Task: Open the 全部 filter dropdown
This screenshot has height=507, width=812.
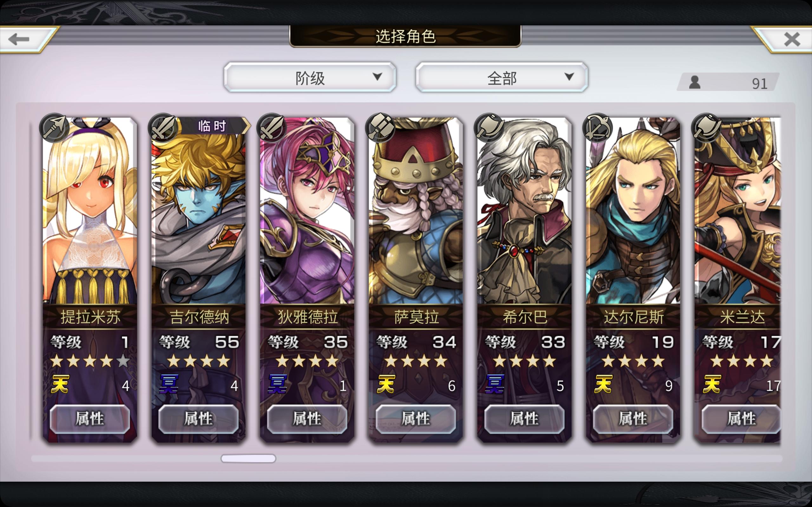Action: tap(501, 77)
